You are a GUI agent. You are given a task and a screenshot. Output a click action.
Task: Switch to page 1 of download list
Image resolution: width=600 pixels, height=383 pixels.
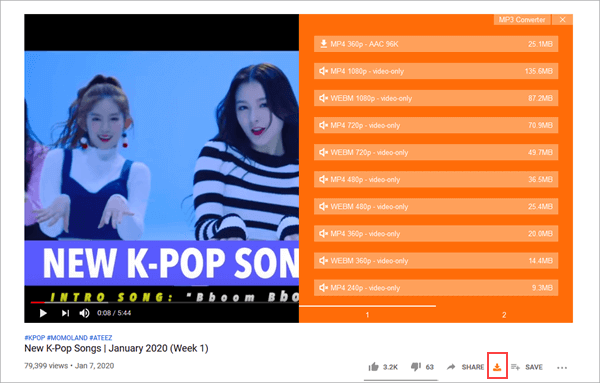(367, 315)
